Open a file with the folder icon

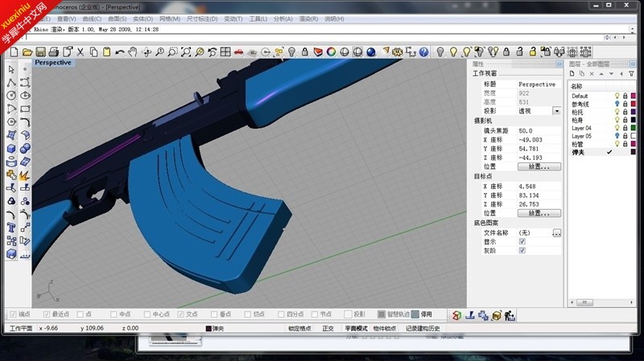[x=27, y=52]
